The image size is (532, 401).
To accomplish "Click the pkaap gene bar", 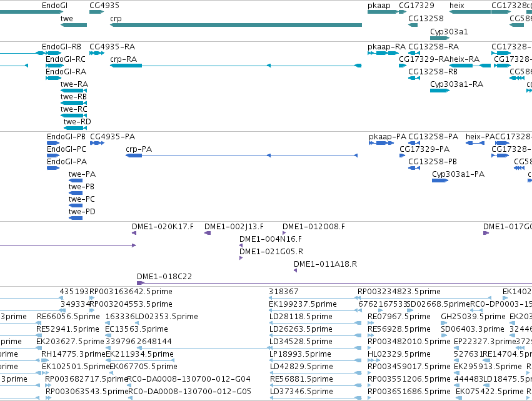I will click(383, 12).
